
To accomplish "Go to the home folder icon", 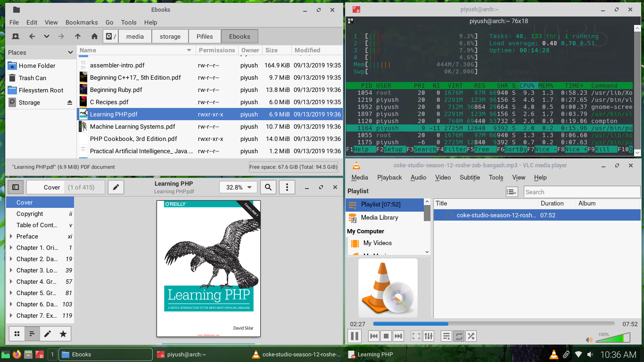I will [x=94, y=36].
